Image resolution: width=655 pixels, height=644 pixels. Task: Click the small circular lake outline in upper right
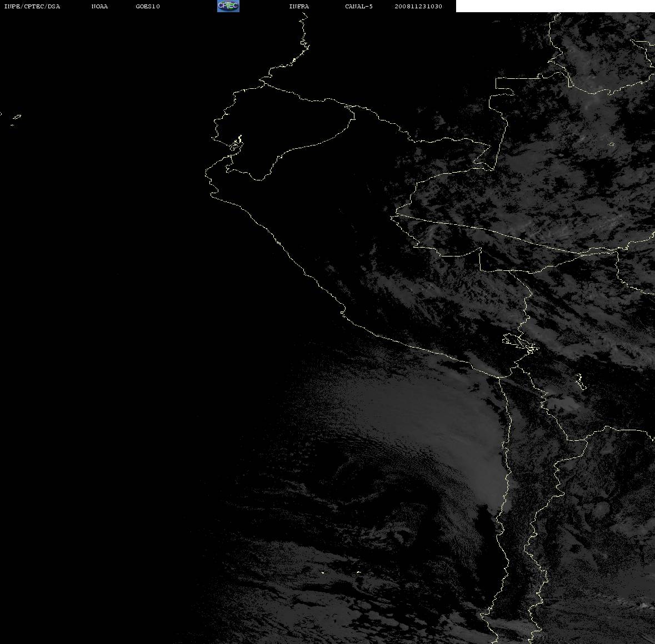612,144
